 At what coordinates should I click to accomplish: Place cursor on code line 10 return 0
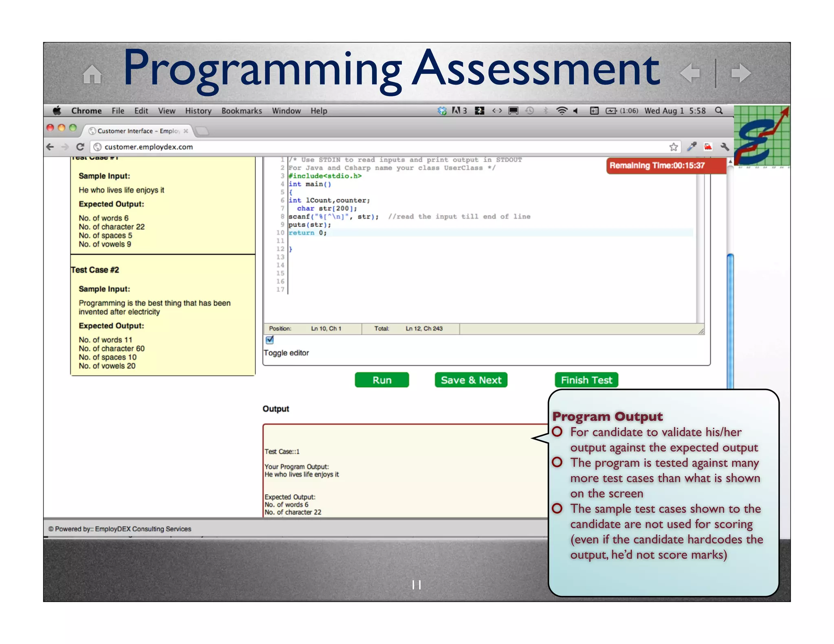pyautogui.click(x=308, y=233)
